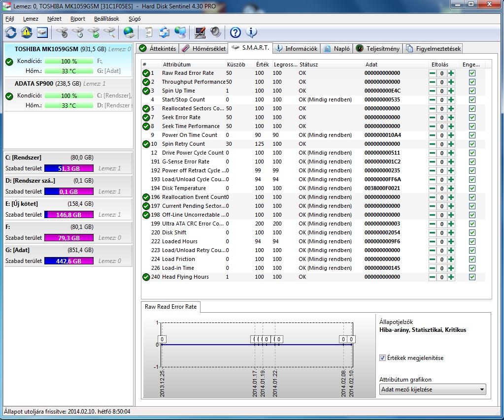504x420 pixels.
Task: Click the G: [Adat] free space bar
Action: point(69,261)
